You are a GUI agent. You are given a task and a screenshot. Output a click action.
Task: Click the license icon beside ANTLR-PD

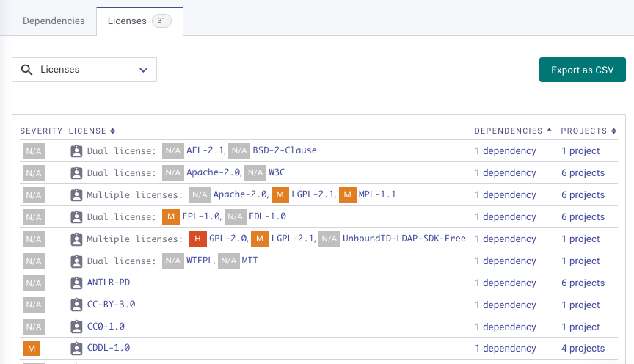[x=76, y=283]
